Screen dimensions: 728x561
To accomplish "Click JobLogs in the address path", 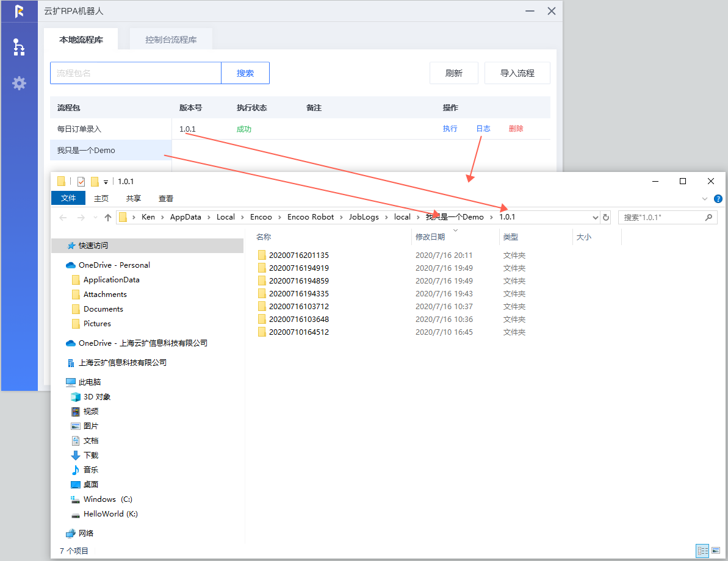I will (364, 216).
